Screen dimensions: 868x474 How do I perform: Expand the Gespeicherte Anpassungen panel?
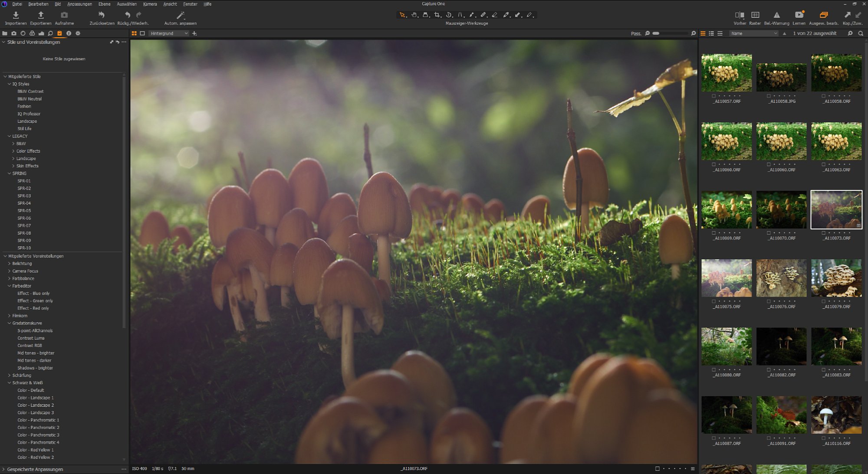[x=4, y=469]
